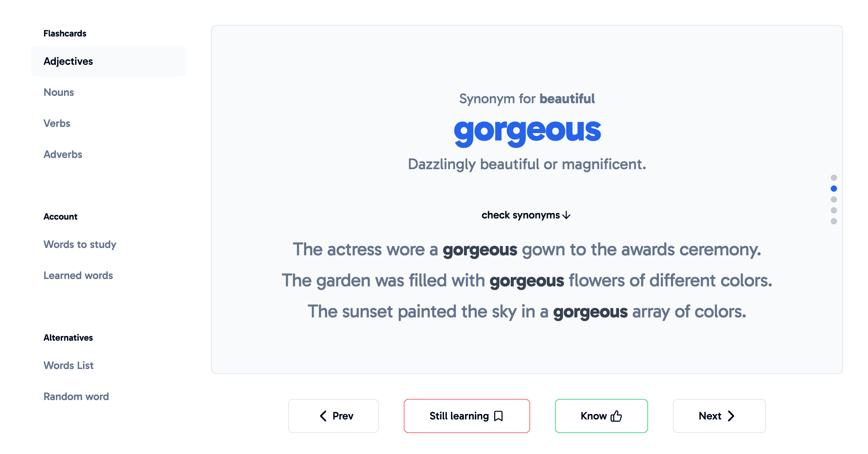The width and height of the screenshot is (868, 454).
Task: Open the Words List alternative view
Action: [69, 365]
